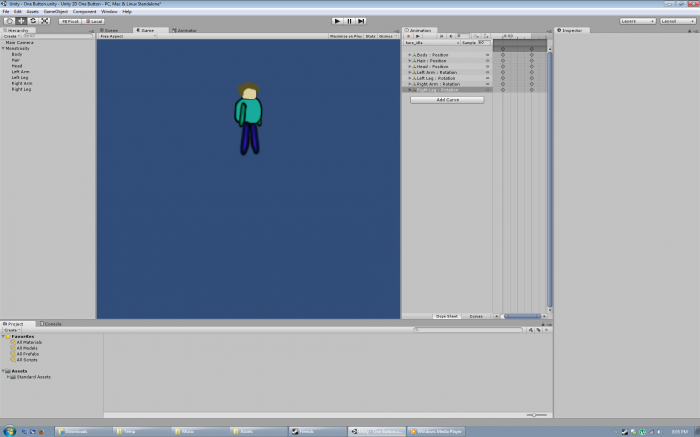700x437 pixels.
Task: Expand the Left Arm : Rotation curve
Action: 409,72
